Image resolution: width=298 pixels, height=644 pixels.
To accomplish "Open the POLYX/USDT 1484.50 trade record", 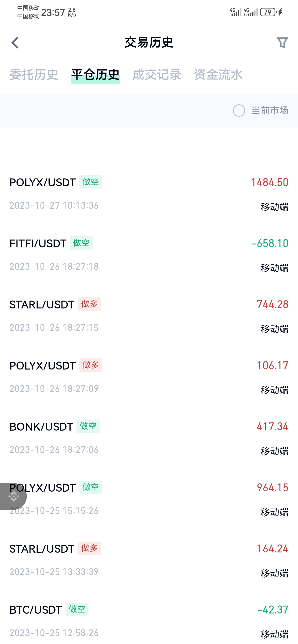I will [149, 193].
